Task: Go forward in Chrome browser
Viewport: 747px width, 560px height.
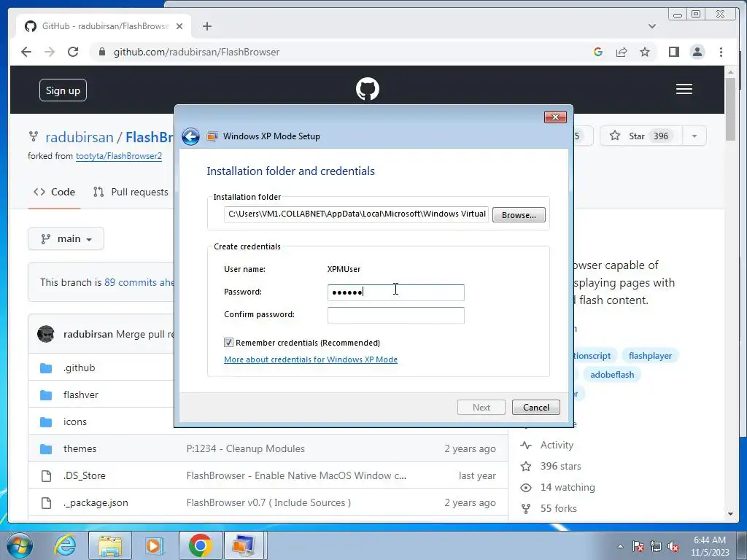Action: 50,52
